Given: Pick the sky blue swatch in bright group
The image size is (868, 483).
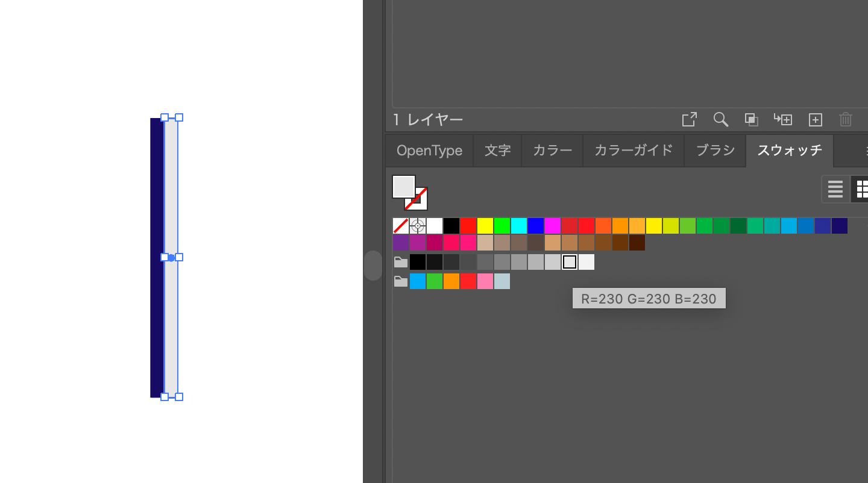Looking at the screenshot, I should coord(418,281).
